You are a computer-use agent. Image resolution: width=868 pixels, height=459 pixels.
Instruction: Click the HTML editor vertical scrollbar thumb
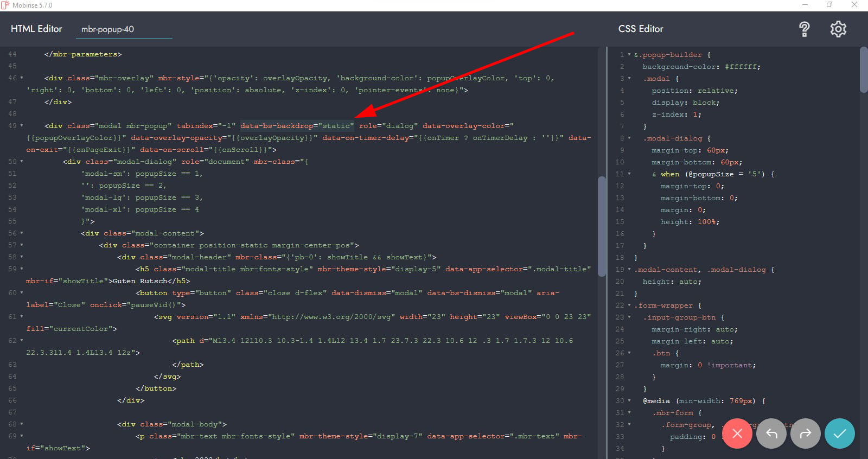(x=602, y=226)
